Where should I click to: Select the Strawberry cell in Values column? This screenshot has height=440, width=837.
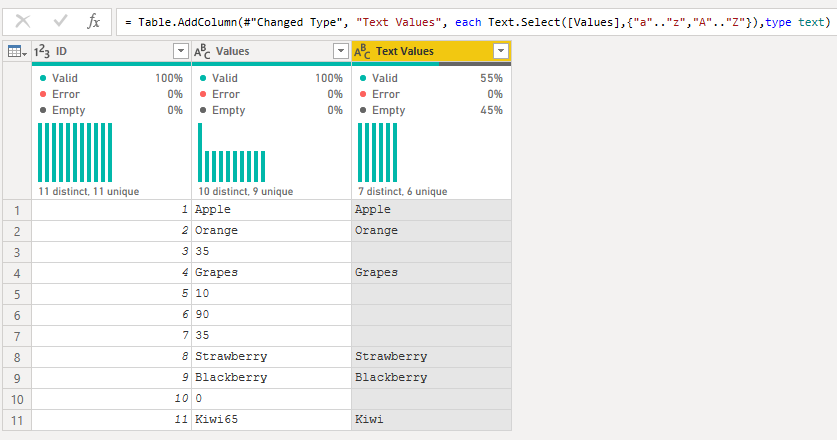[271, 357]
